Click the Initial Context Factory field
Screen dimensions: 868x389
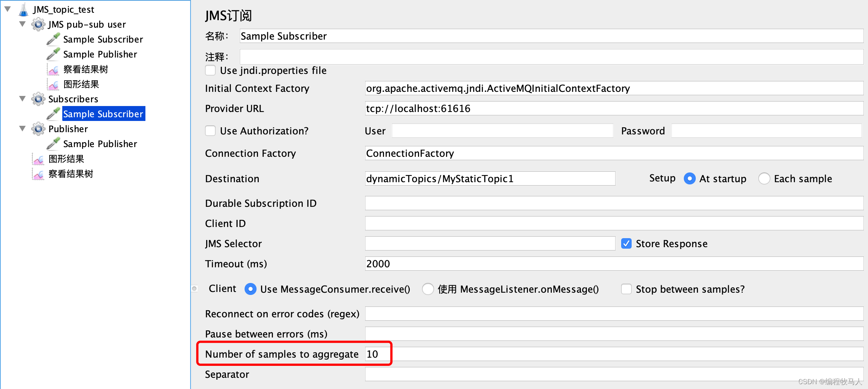tap(614, 88)
